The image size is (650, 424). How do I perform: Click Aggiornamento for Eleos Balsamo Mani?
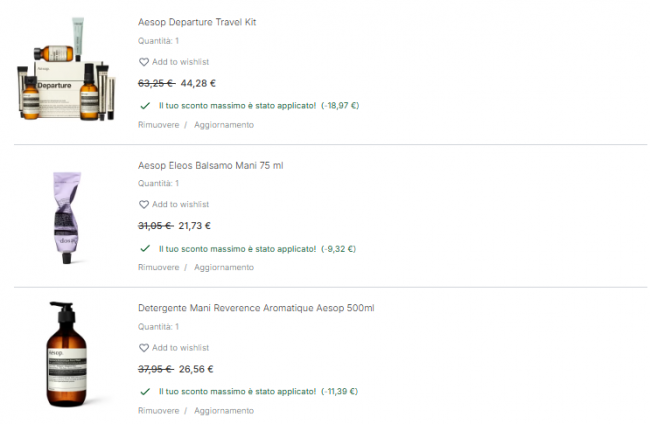[x=224, y=267]
